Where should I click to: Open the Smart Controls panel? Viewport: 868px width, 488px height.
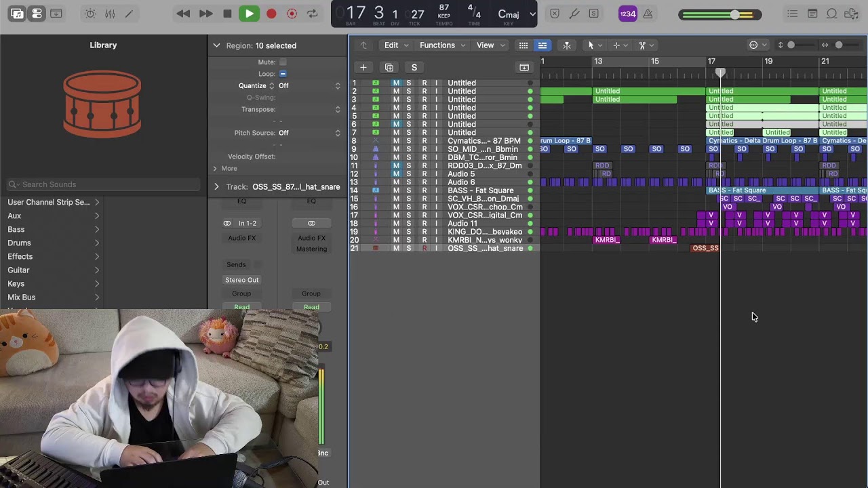pyautogui.click(x=90, y=14)
